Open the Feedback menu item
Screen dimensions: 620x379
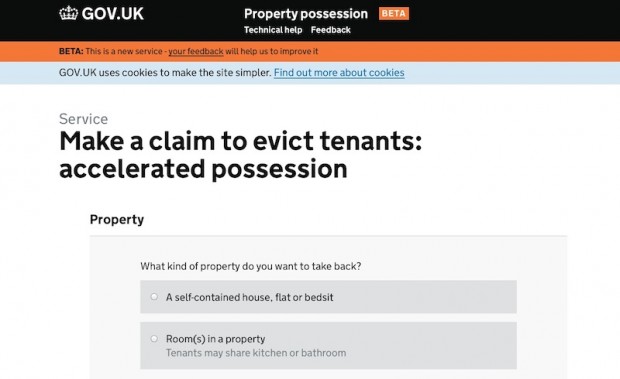pos(331,30)
